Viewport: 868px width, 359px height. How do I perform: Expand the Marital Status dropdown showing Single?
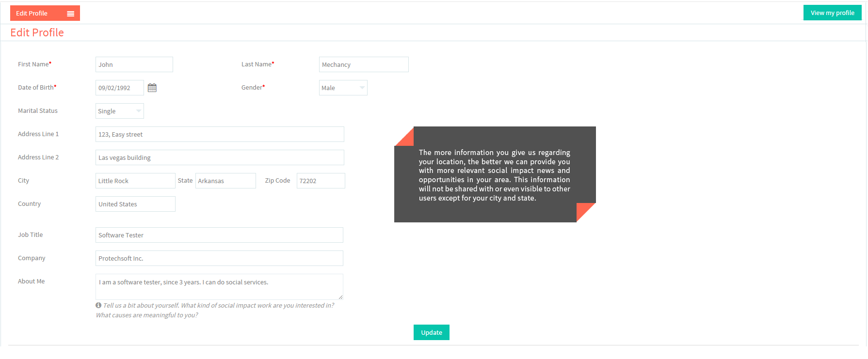point(119,111)
